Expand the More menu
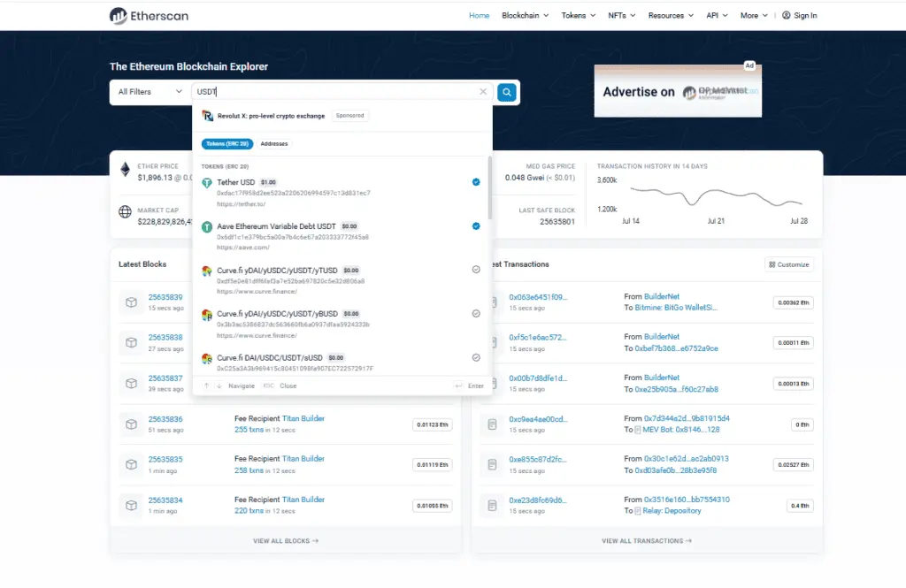This screenshot has height=588, width=906. 754,16
